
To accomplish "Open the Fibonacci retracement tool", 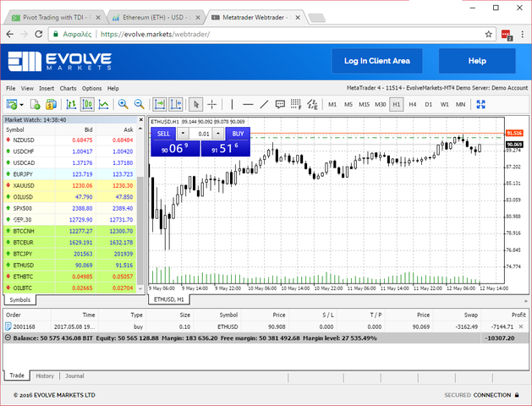I will tap(295, 104).
